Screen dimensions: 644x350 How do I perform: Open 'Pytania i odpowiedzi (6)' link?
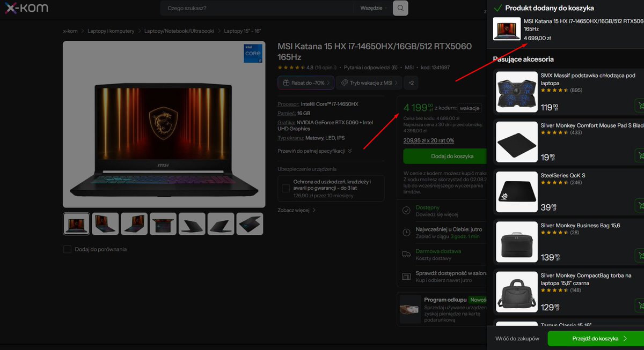(x=370, y=68)
